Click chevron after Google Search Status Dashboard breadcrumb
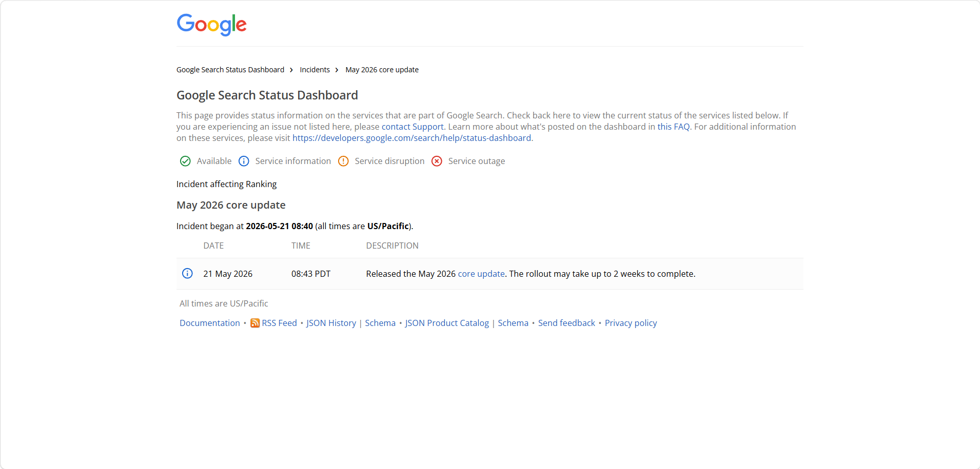980x469 pixels. [x=291, y=70]
